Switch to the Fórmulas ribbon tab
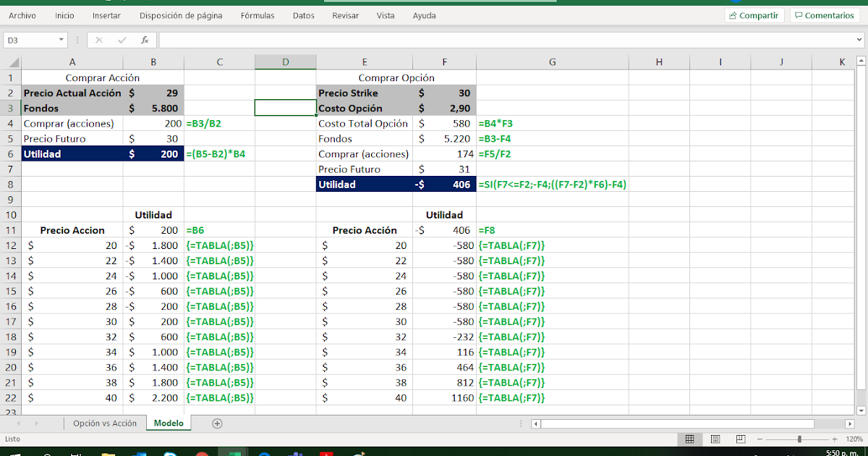 pyautogui.click(x=258, y=15)
